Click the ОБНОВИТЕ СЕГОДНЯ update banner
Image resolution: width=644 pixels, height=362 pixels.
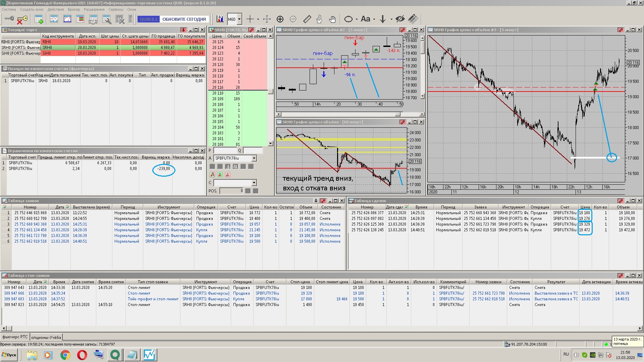[184, 19]
